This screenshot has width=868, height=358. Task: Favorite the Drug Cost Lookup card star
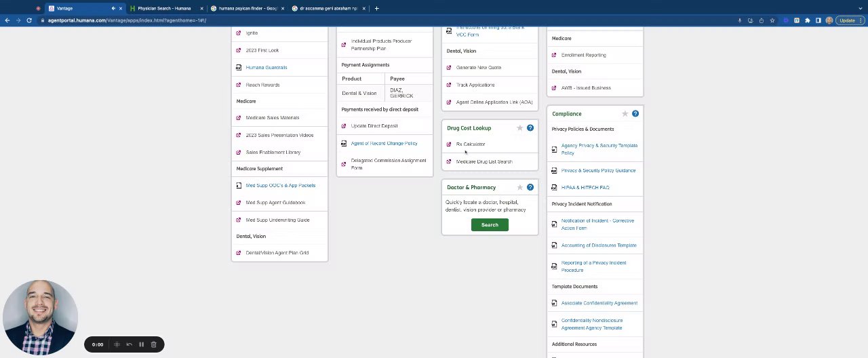(520, 128)
